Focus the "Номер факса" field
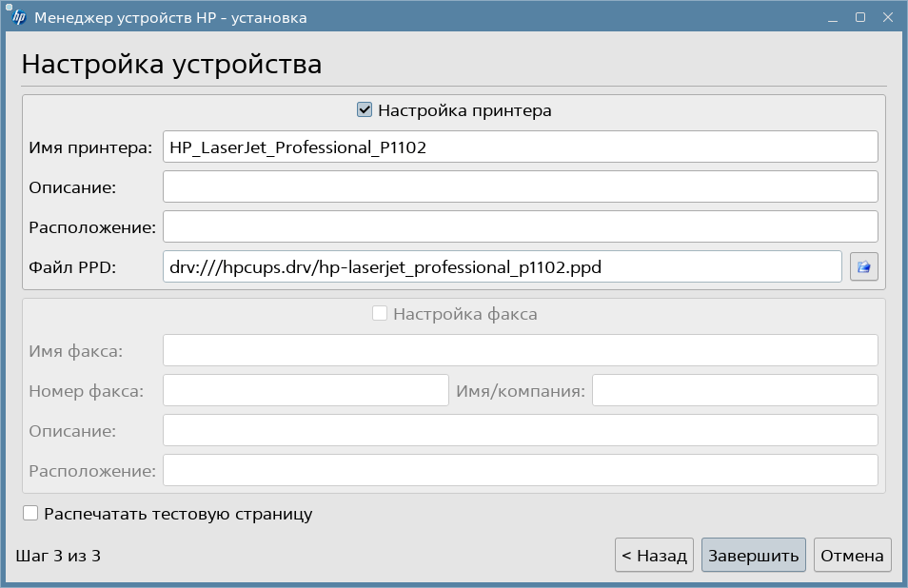The image size is (908, 588). 306,390
